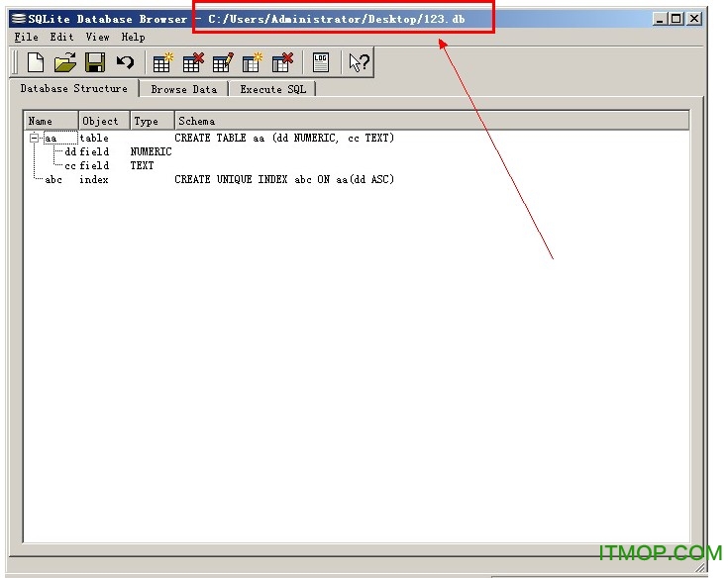Revert changes with the undo arrow icon

[x=125, y=62]
